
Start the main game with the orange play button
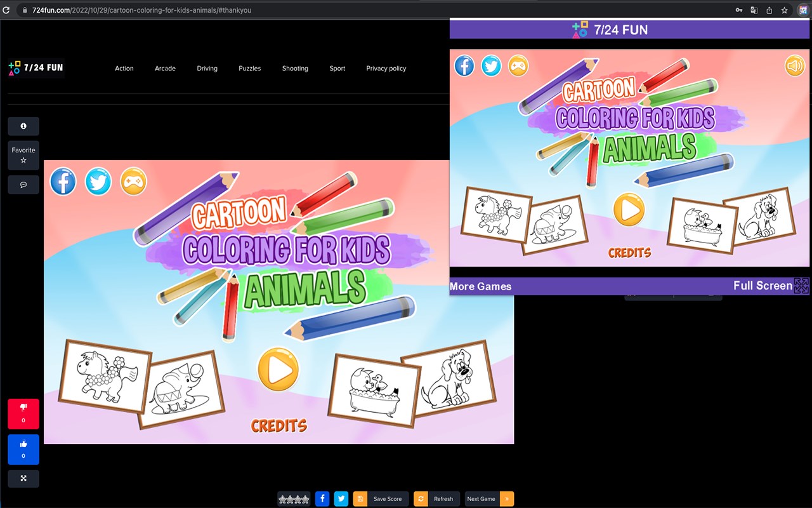278,370
